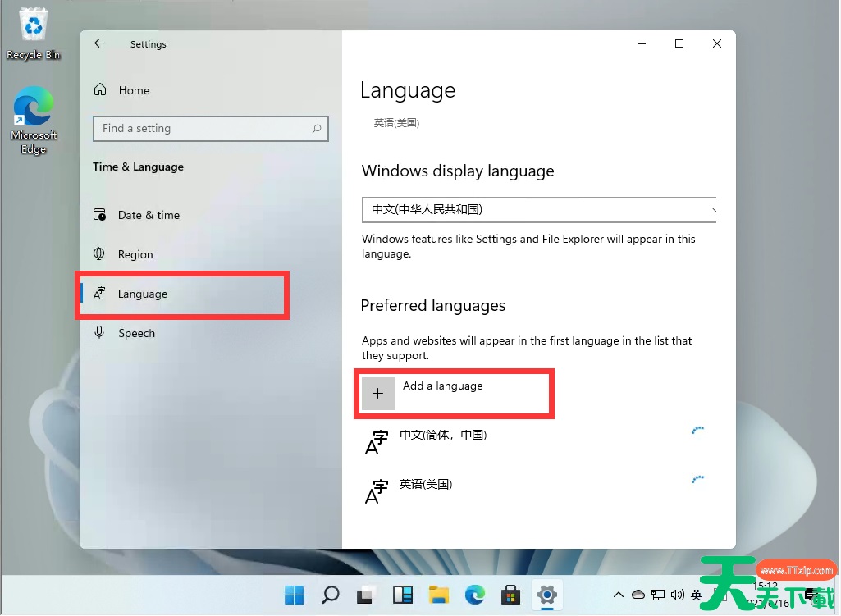Select the Speech microphone icon in sidebar

(98, 333)
